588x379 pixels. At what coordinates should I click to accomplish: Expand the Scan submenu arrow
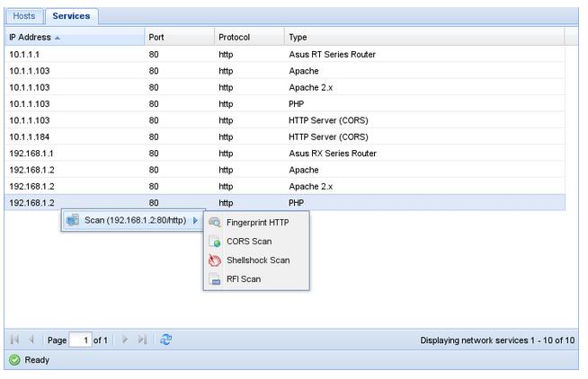[x=195, y=220]
